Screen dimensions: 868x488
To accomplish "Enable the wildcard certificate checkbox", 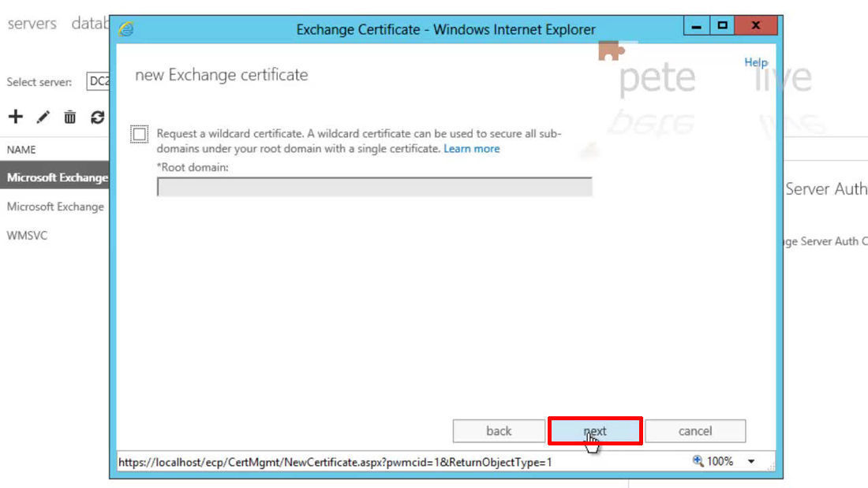I will [x=140, y=134].
